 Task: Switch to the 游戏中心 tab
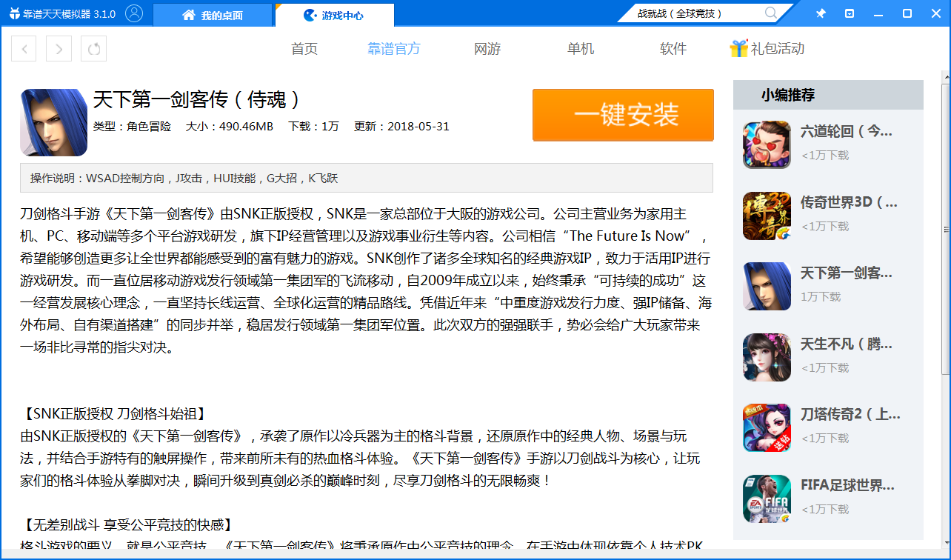[x=334, y=15]
